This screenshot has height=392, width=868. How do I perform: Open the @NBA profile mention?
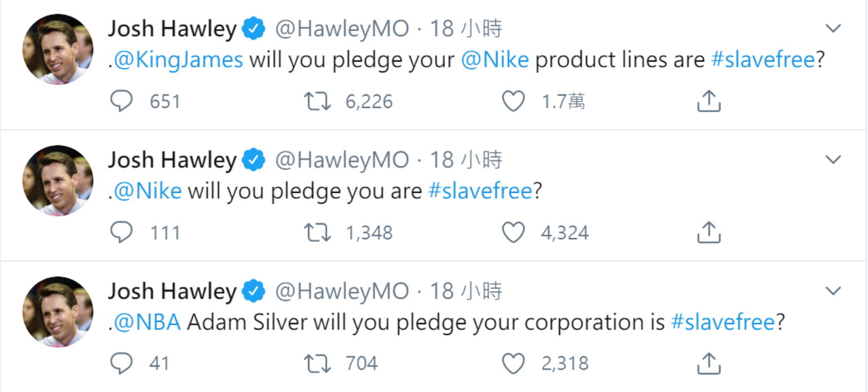[147, 322]
